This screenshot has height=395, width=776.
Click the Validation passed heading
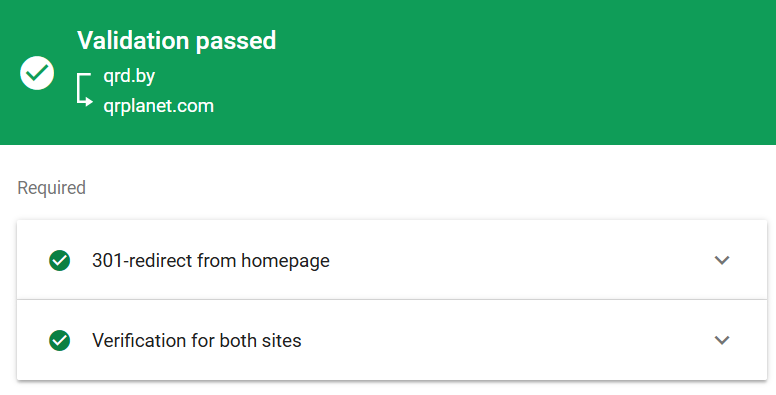pos(177,41)
